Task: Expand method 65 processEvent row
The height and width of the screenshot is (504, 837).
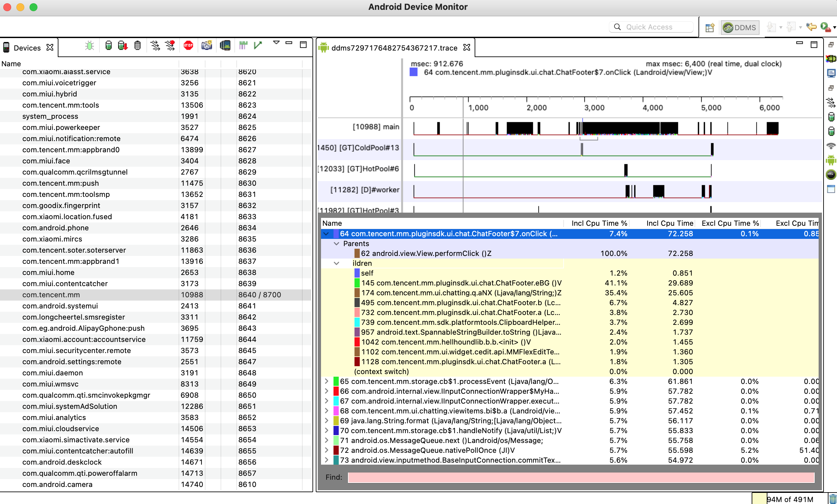Action: point(326,381)
